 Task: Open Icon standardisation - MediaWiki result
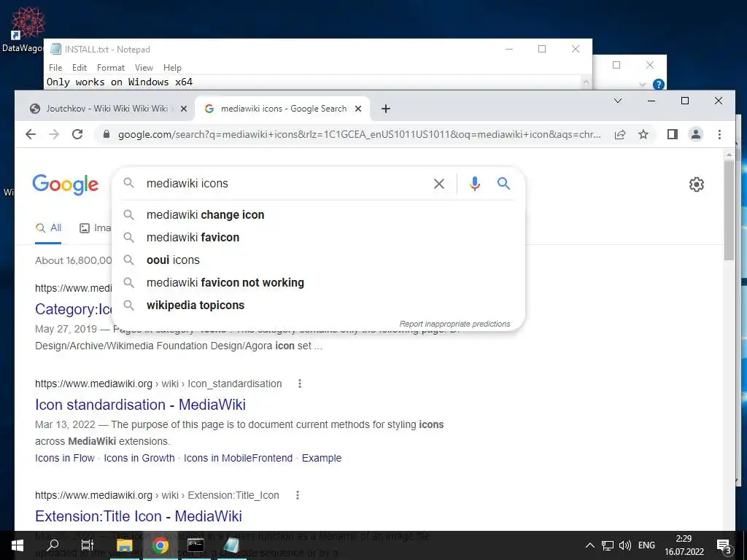click(141, 405)
